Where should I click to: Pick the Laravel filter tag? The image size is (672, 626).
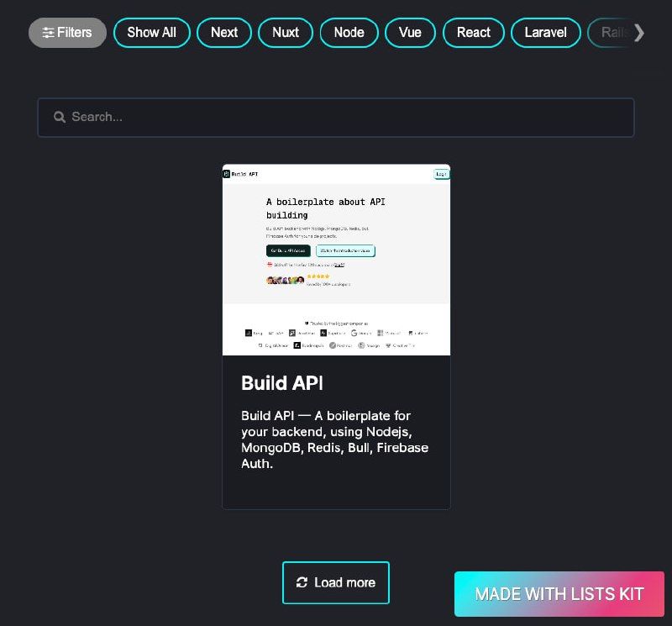[x=545, y=33]
